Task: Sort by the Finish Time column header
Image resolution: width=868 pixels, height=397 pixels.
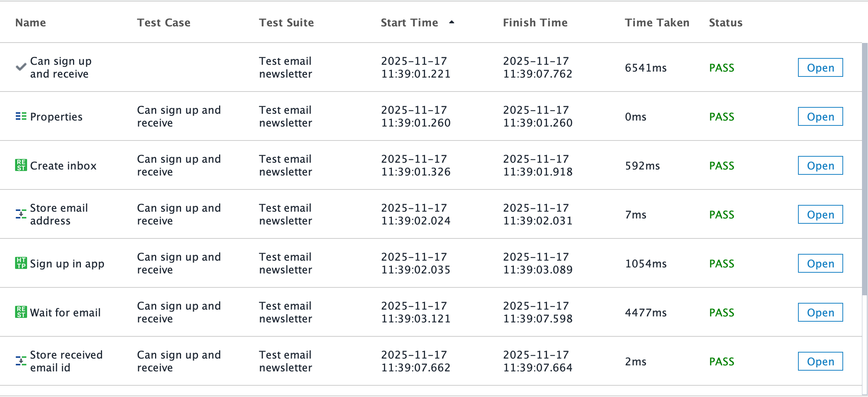Action: 535,23
